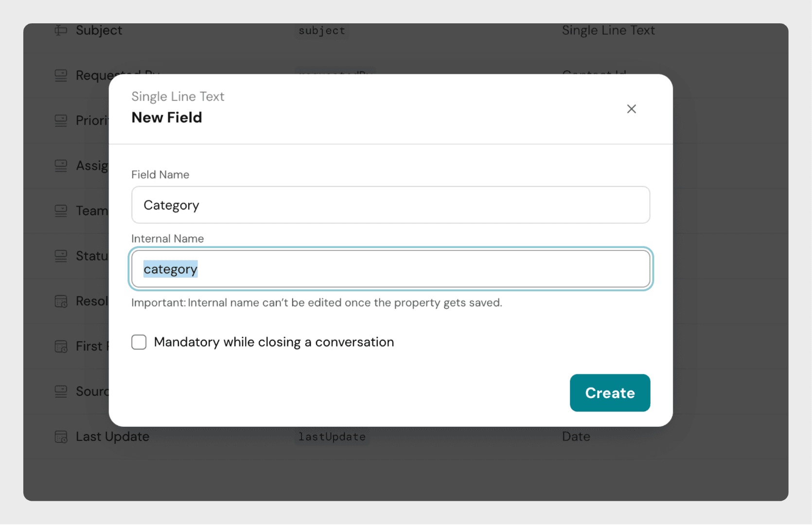Click the Internal Name input box
This screenshot has width=812, height=525.
(x=390, y=269)
